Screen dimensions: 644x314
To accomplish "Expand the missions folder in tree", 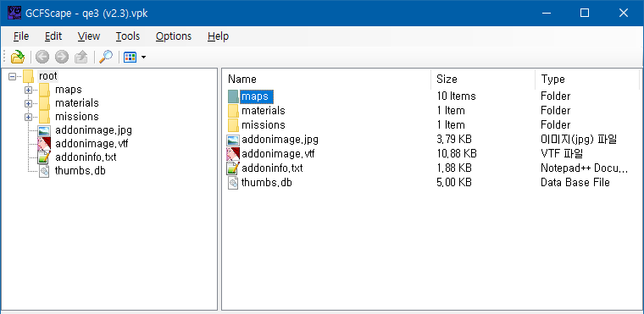I will pyautogui.click(x=28, y=117).
